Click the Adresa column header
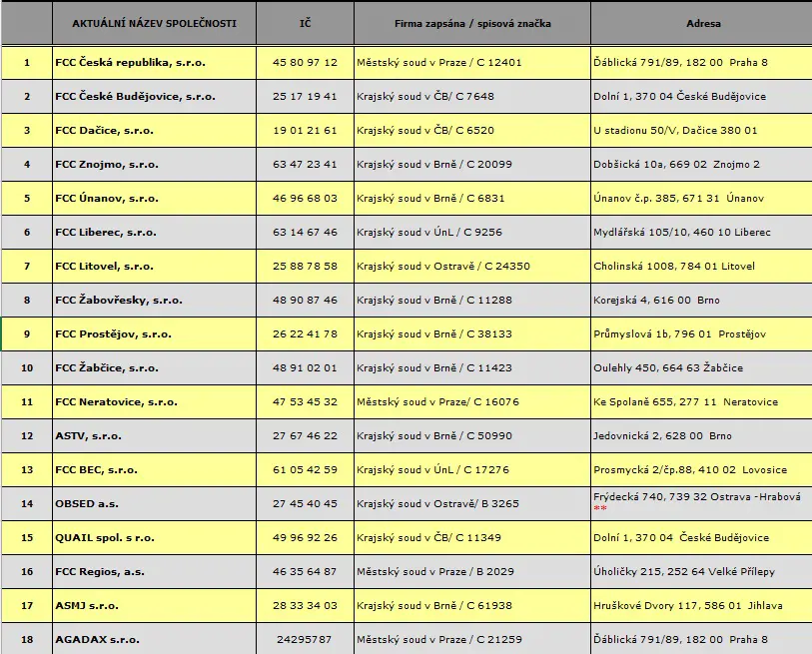This screenshot has height=654, width=812. click(x=703, y=23)
